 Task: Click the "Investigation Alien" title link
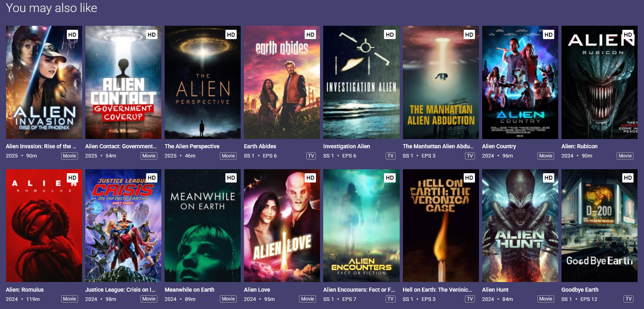(347, 146)
